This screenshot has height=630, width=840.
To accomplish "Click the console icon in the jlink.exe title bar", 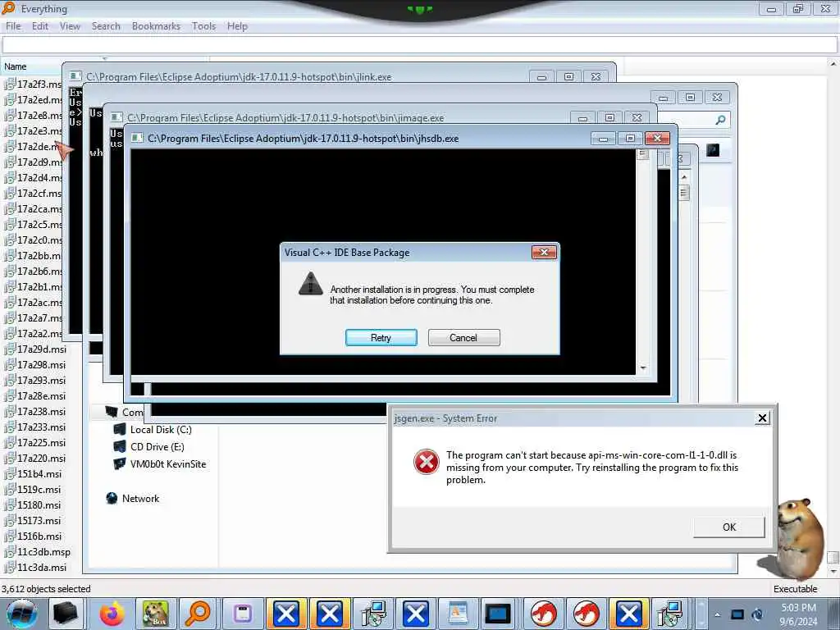I will click(x=75, y=76).
